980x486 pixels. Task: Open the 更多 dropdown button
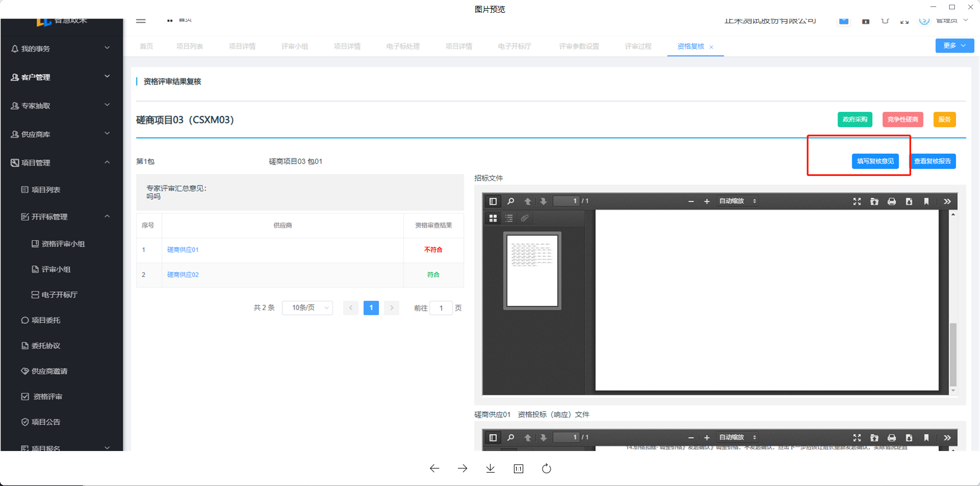click(954, 45)
